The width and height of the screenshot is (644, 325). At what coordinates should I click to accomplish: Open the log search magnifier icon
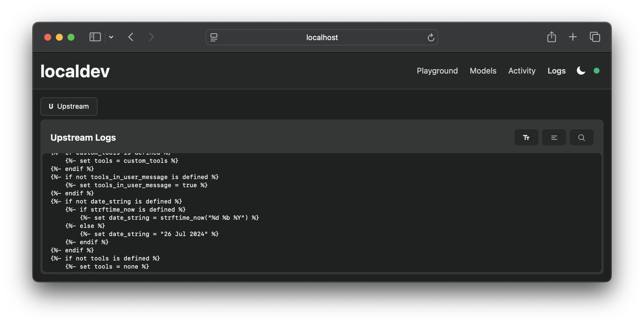coord(581,137)
